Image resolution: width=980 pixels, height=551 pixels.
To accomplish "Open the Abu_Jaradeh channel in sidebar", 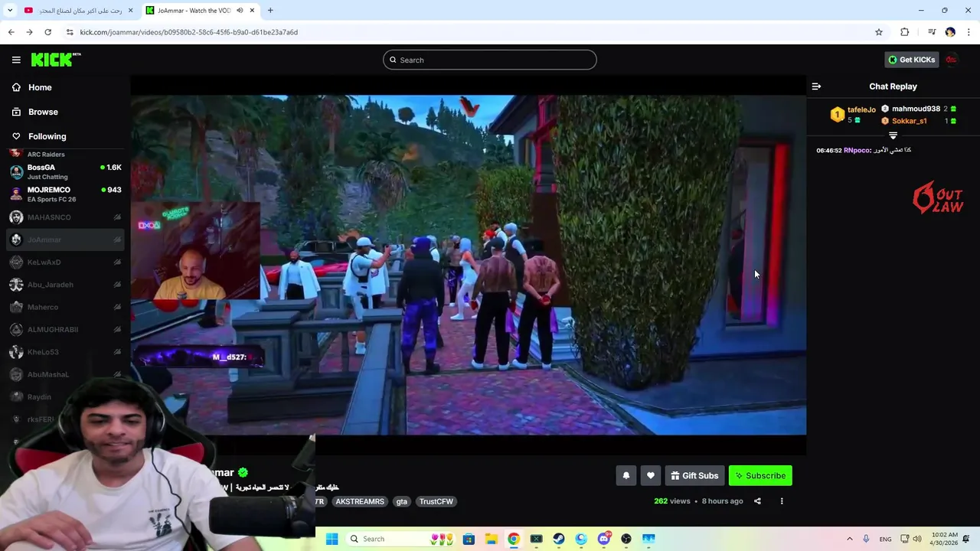I will [x=65, y=285].
